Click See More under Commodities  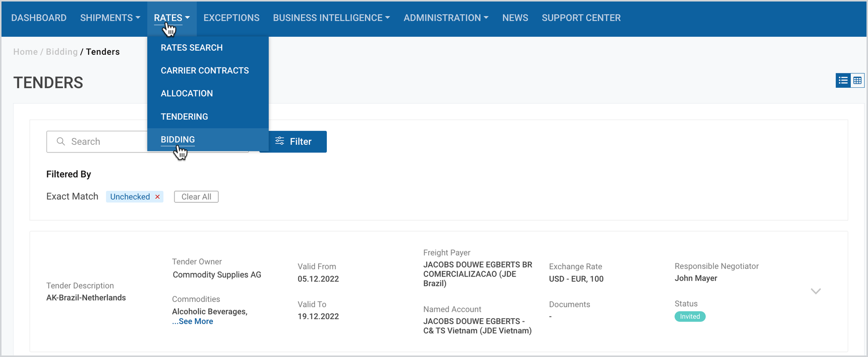pos(193,321)
